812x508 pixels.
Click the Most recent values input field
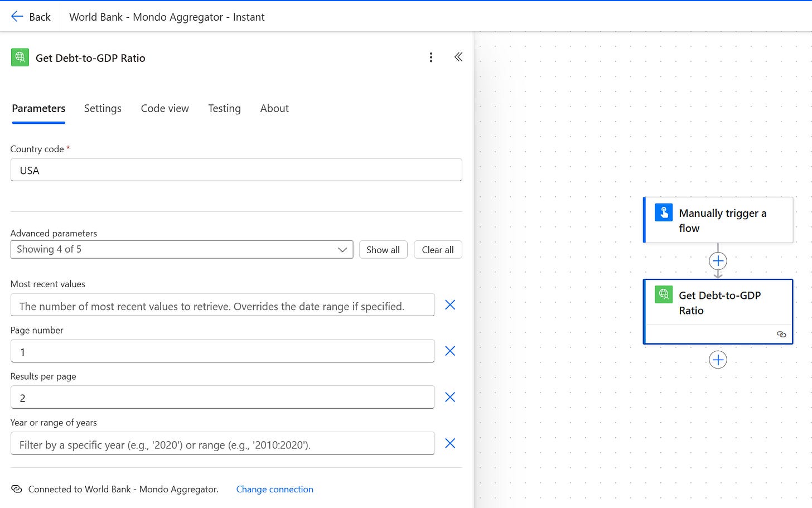223,305
